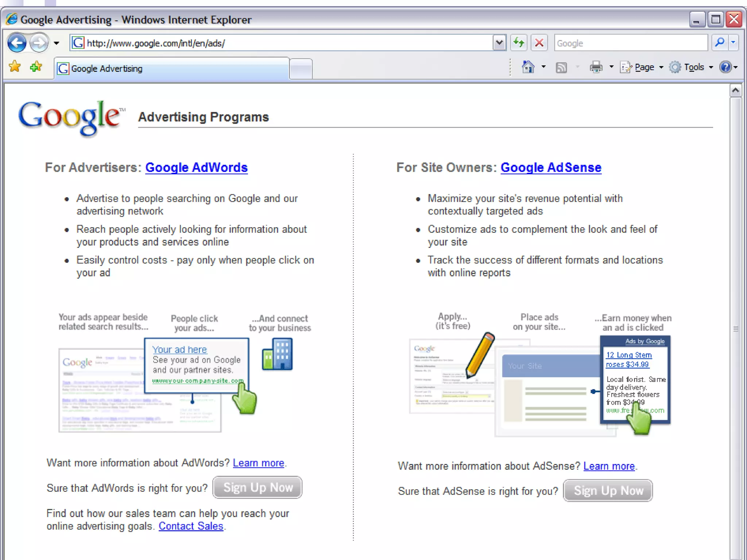Click the green hand cursor on AdWords ad
The width and height of the screenshot is (747, 560).
click(245, 398)
